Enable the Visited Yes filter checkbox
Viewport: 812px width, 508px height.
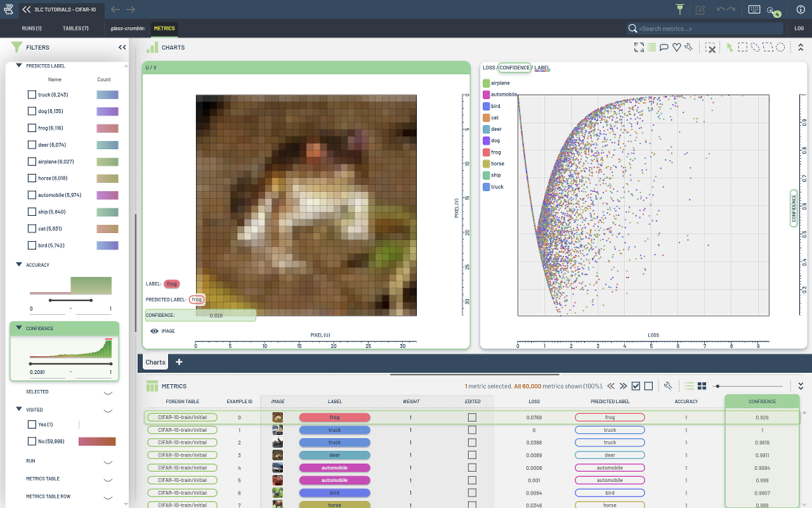tap(32, 424)
